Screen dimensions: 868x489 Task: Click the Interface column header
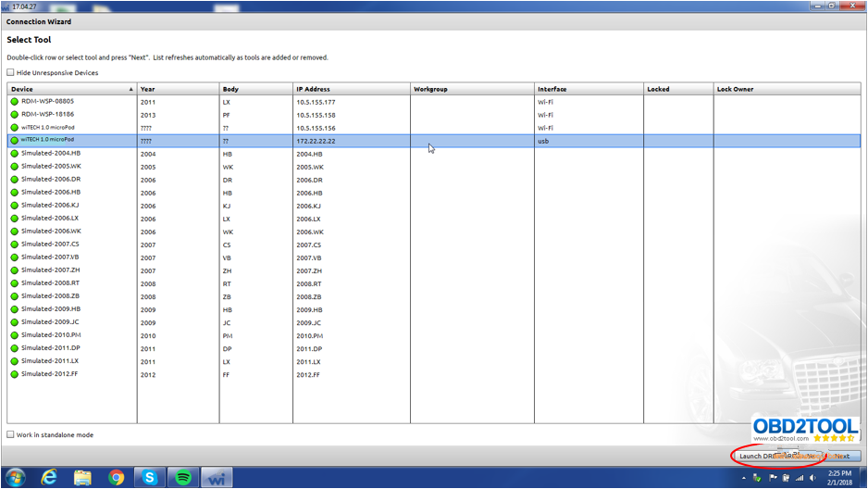click(588, 89)
